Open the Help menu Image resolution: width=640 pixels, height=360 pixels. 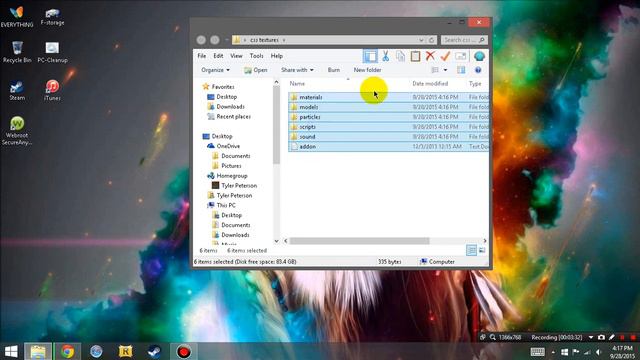(277, 56)
